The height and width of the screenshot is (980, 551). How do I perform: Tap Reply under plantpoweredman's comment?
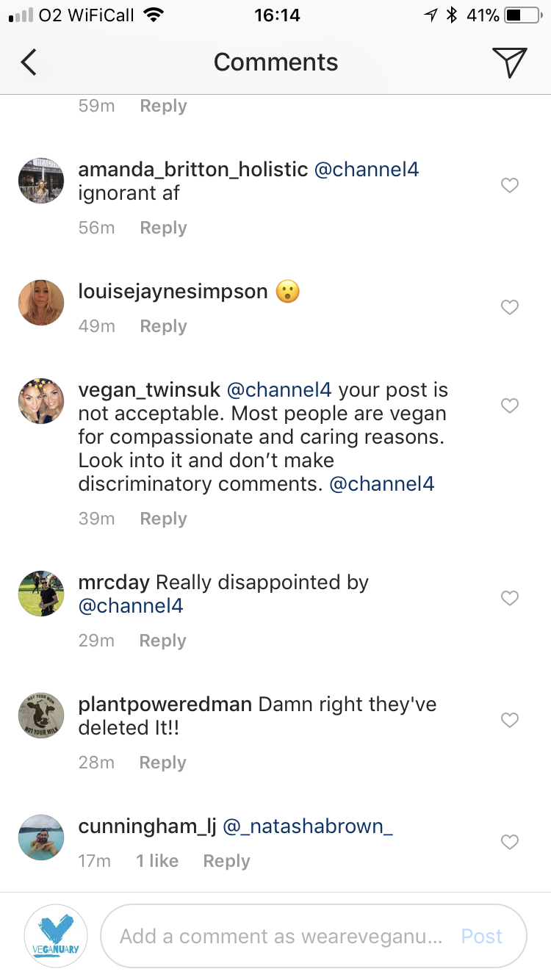click(x=162, y=762)
